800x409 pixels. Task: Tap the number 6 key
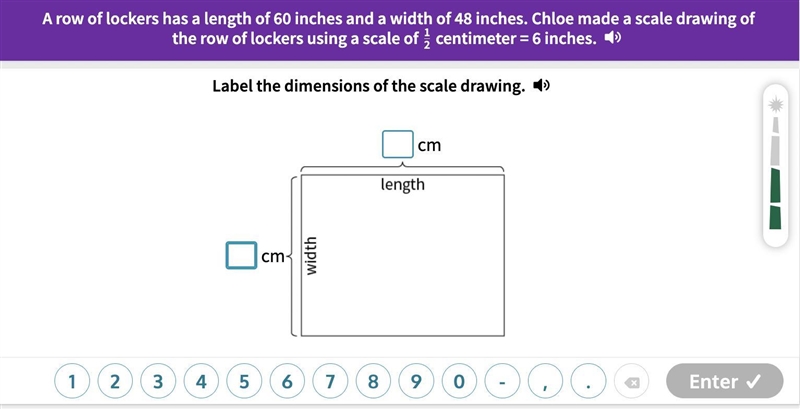(x=287, y=381)
